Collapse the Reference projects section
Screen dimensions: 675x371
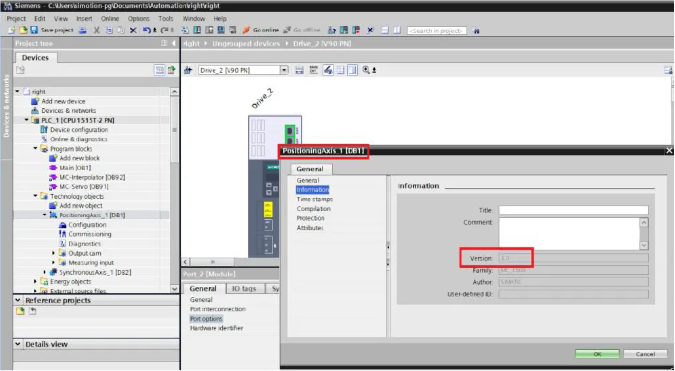click(18, 300)
